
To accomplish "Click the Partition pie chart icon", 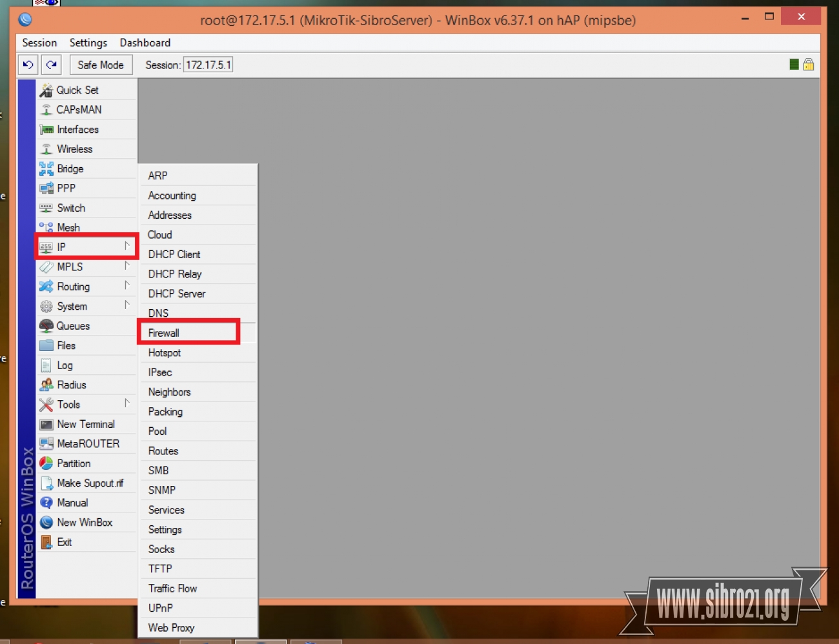I will [46, 463].
